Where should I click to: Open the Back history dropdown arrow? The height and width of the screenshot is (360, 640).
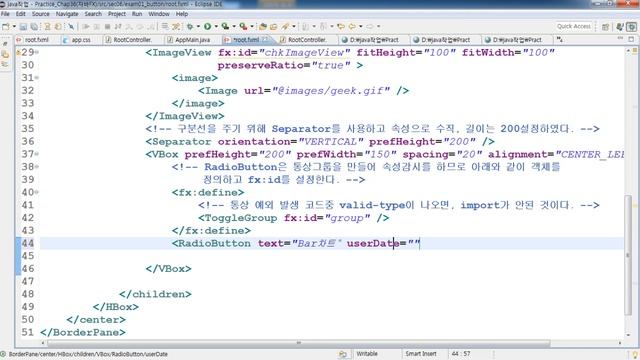[x=360, y=27]
